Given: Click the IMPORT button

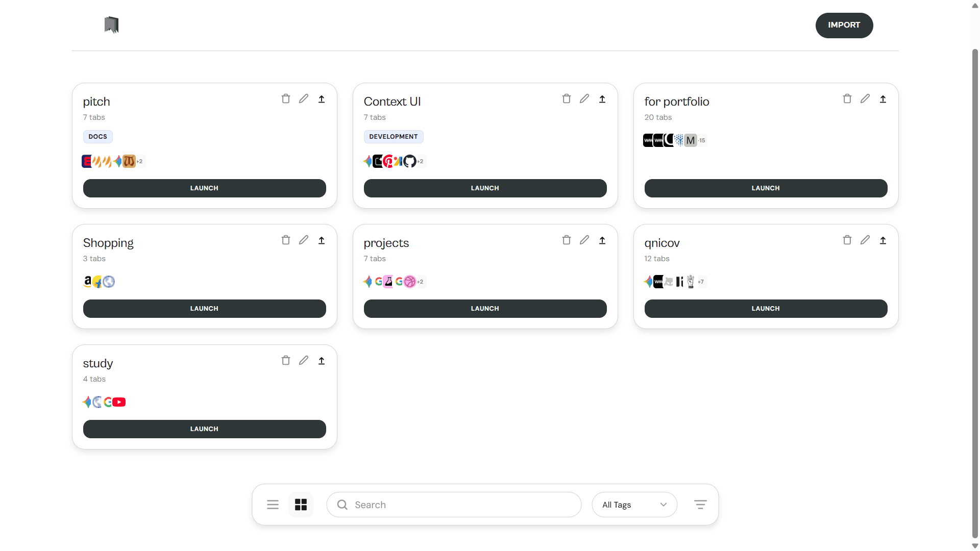Looking at the screenshot, I should [x=844, y=25].
